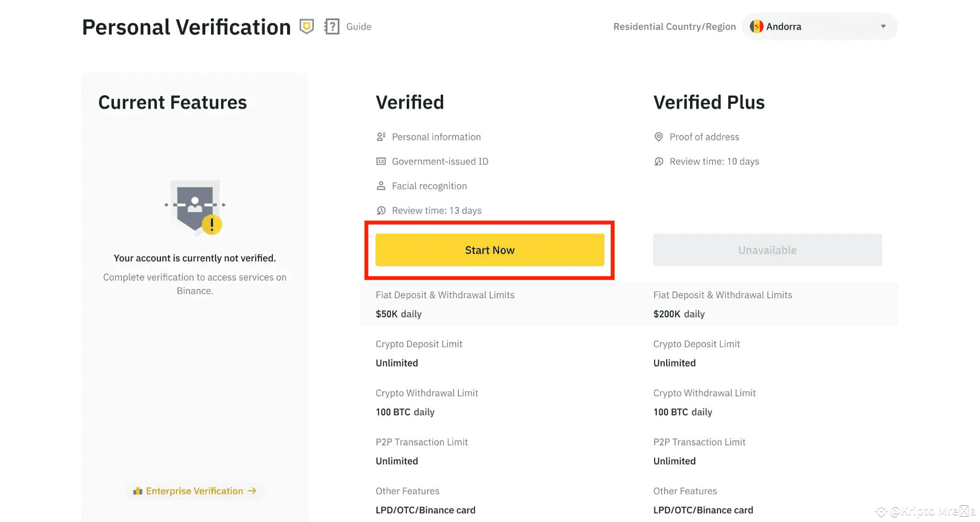Screen dimensions: 980x522
Task: Click the Enterprise Verification arrow icon
Action: click(x=252, y=491)
